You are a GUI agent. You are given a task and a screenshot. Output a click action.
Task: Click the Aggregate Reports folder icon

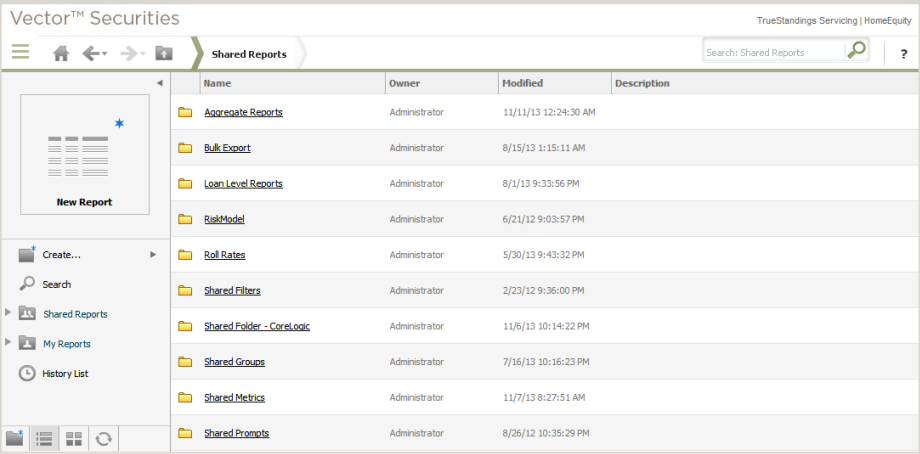click(185, 112)
